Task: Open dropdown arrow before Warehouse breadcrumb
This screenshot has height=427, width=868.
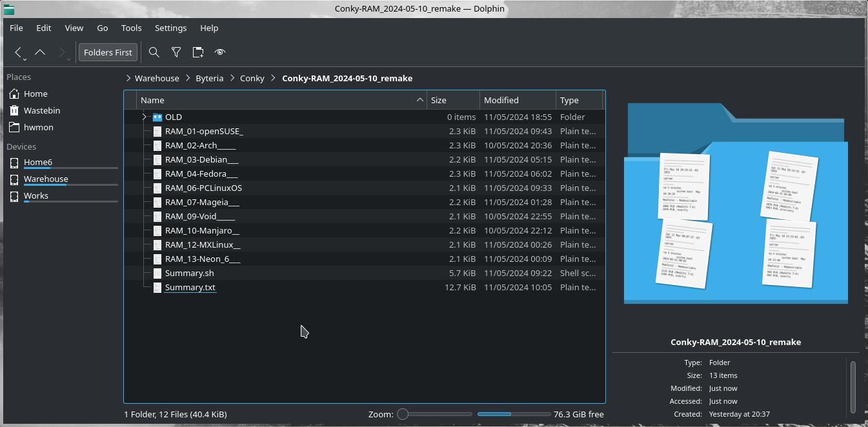Action: (x=129, y=78)
